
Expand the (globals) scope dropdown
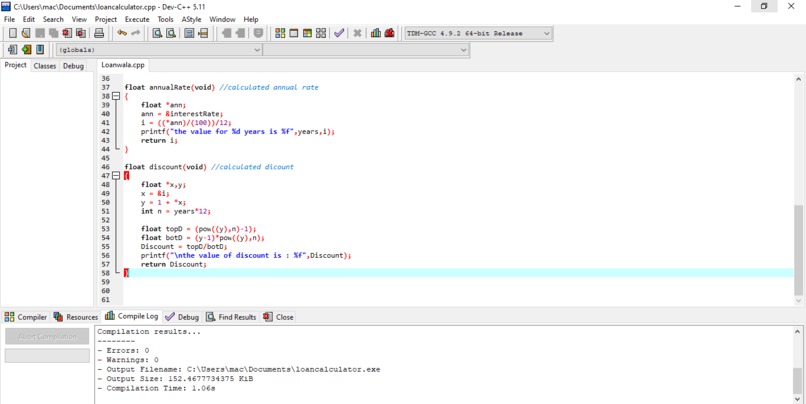[x=257, y=50]
